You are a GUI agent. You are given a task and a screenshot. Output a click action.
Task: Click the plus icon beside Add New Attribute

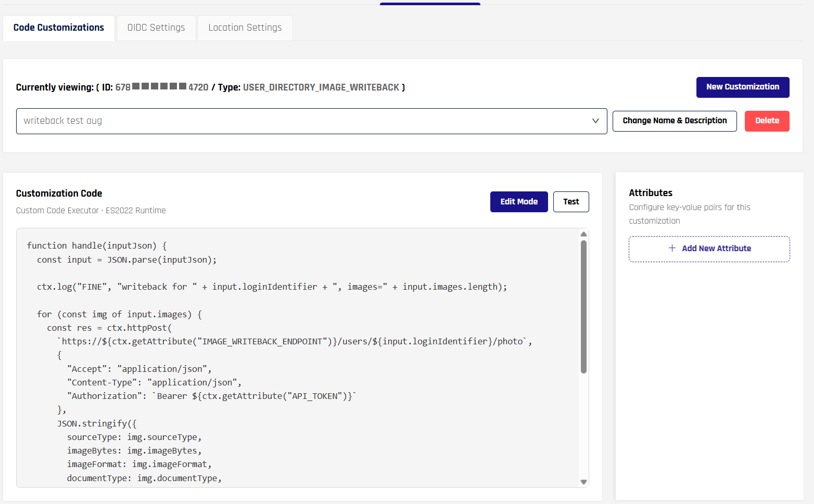pyautogui.click(x=672, y=249)
